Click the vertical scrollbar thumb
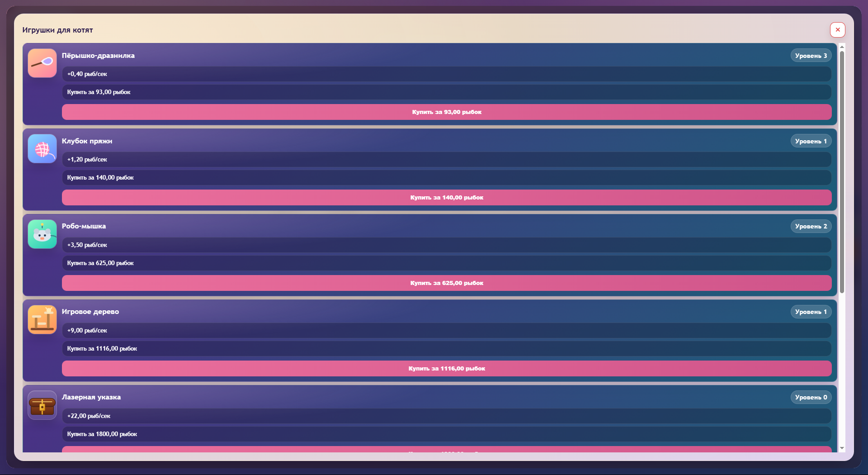 click(842, 172)
